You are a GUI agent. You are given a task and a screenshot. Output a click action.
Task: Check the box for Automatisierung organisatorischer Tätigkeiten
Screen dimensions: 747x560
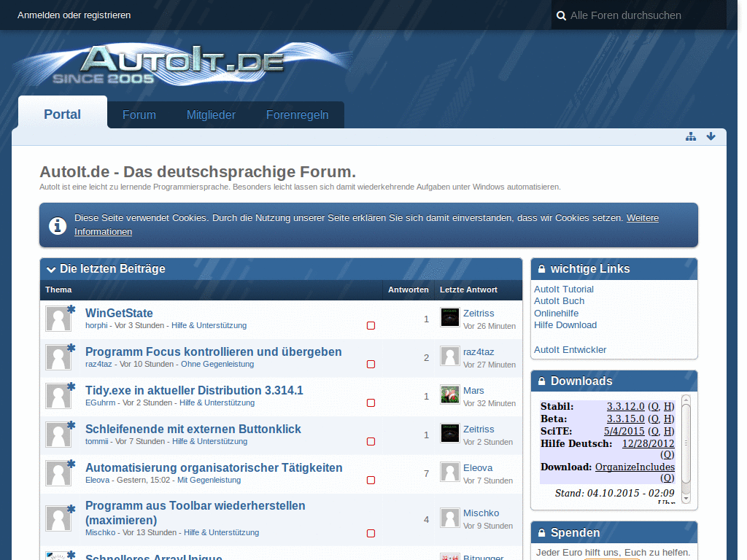(371, 480)
